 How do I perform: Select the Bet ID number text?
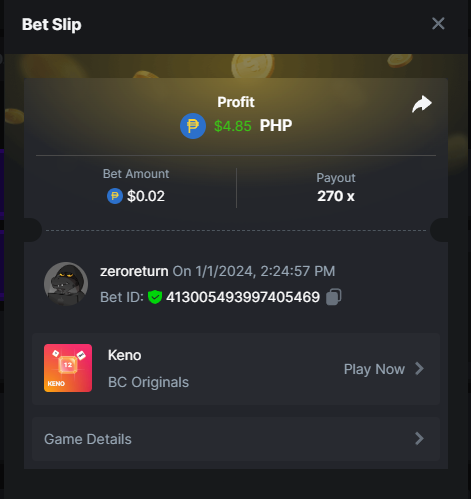[x=243, y=297]
